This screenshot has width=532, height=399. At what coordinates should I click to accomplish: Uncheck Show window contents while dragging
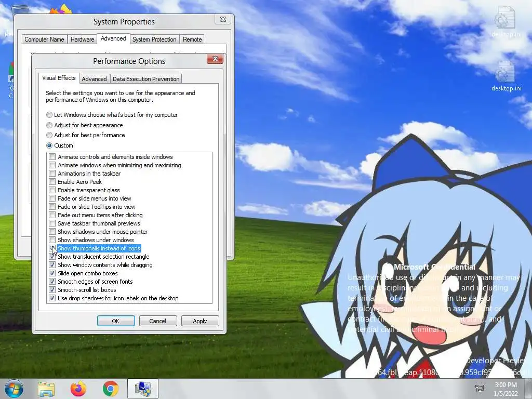coord(52,265)
